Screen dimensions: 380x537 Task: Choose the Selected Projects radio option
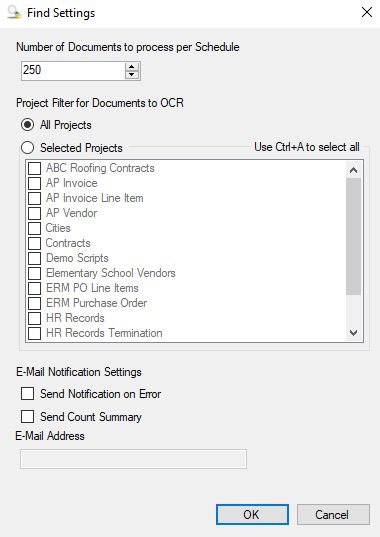point(27,148)
